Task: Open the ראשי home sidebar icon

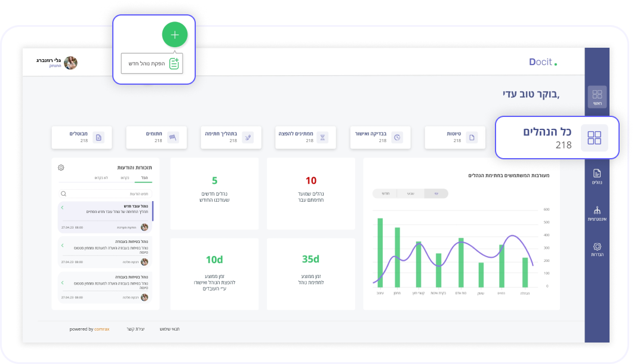Action: pos(597,97)
